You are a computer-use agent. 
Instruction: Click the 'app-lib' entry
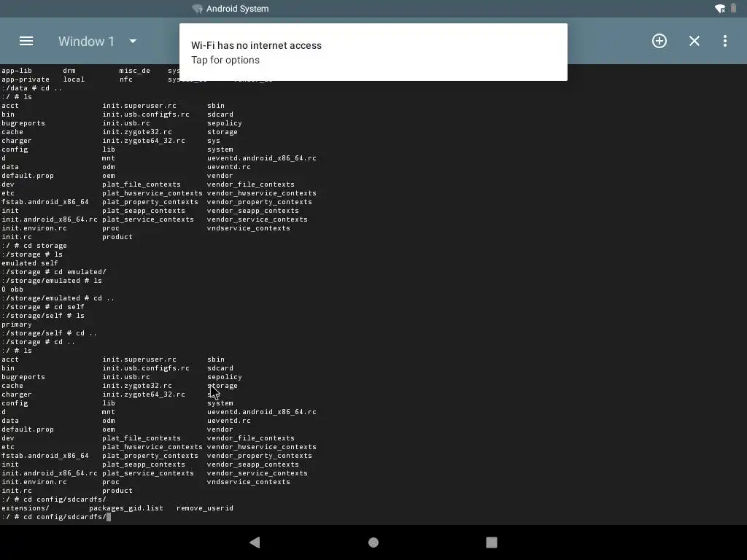pos(17,71)
